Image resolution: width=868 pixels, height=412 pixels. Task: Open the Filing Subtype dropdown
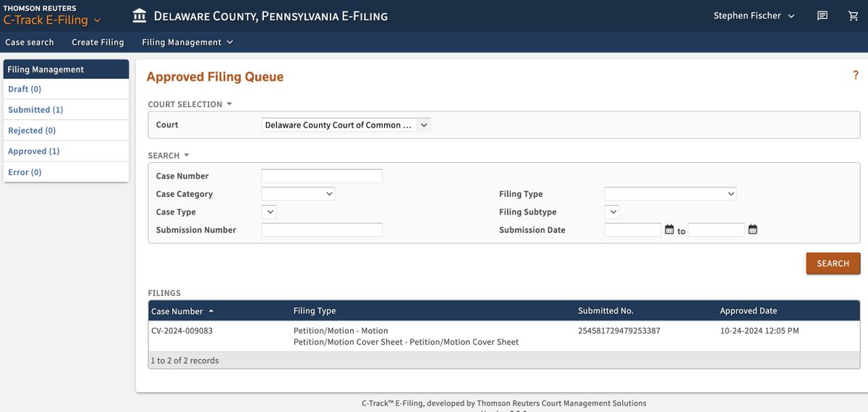pyautogui.click(x=612, y=212)
